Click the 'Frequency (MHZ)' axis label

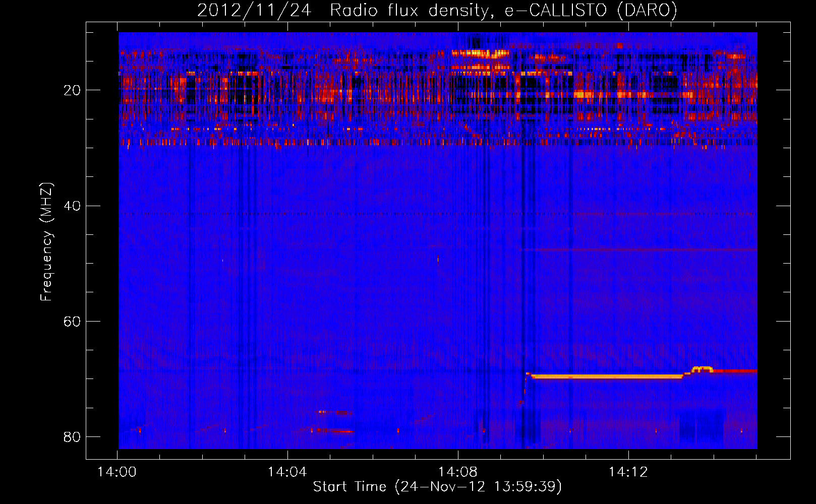pyautogui.click(x=46, y=242)
